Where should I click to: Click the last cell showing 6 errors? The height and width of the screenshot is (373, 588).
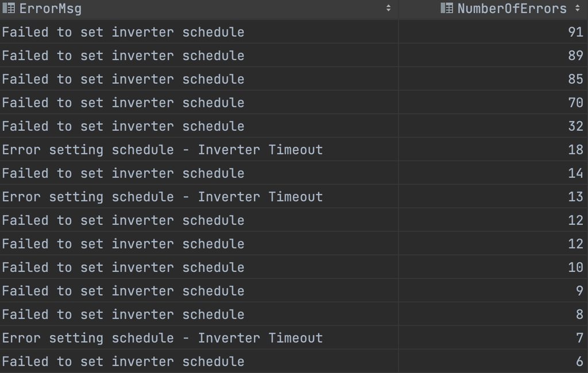coord(579,362)
